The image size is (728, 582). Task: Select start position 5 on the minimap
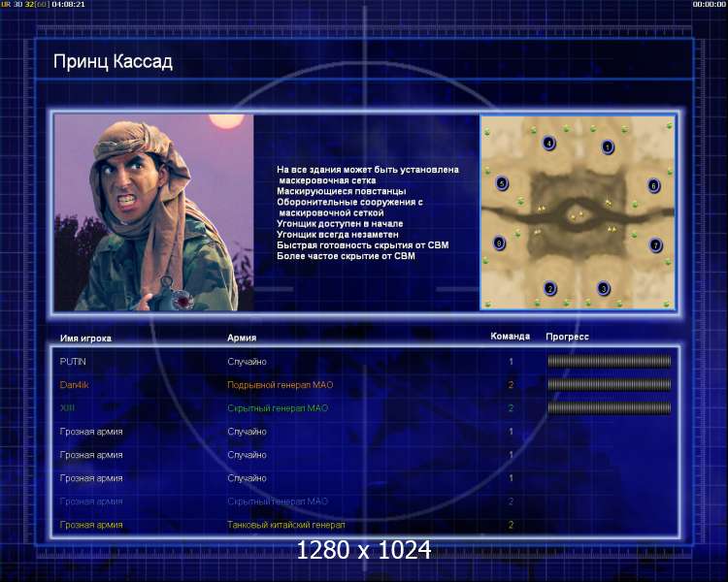coord(502,183)
